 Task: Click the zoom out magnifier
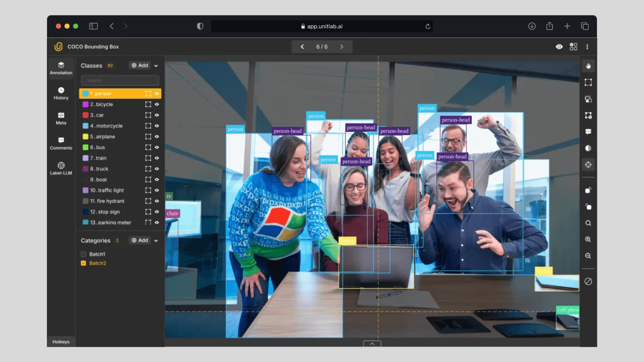coord(588,256)
